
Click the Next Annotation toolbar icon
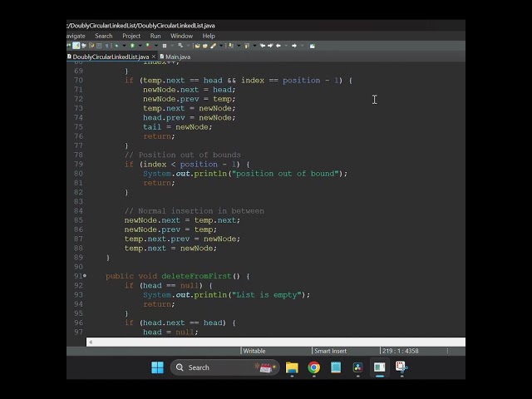point(231,46)
